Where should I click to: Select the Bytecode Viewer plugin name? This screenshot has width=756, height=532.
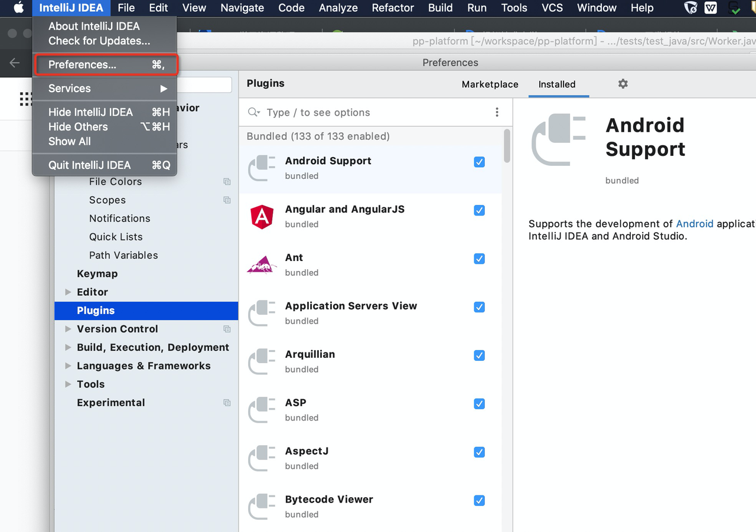coord(329,500)
